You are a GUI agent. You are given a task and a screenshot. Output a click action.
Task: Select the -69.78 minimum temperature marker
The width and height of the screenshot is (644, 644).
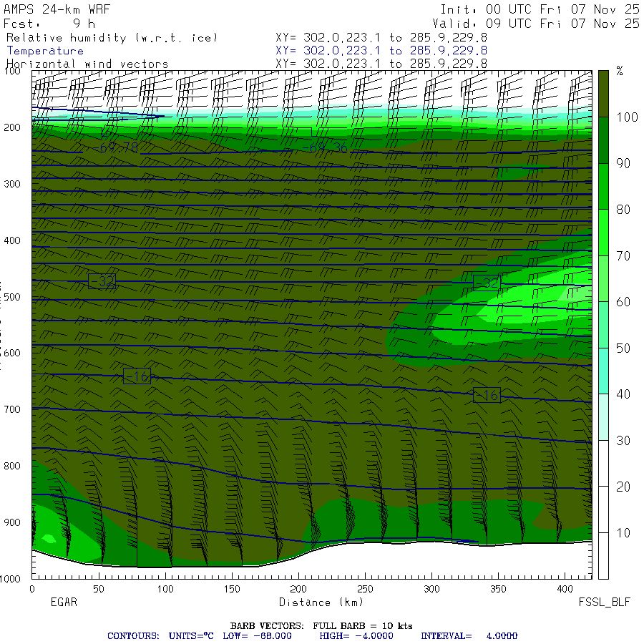pyautogui.click(x=114, y=148)
